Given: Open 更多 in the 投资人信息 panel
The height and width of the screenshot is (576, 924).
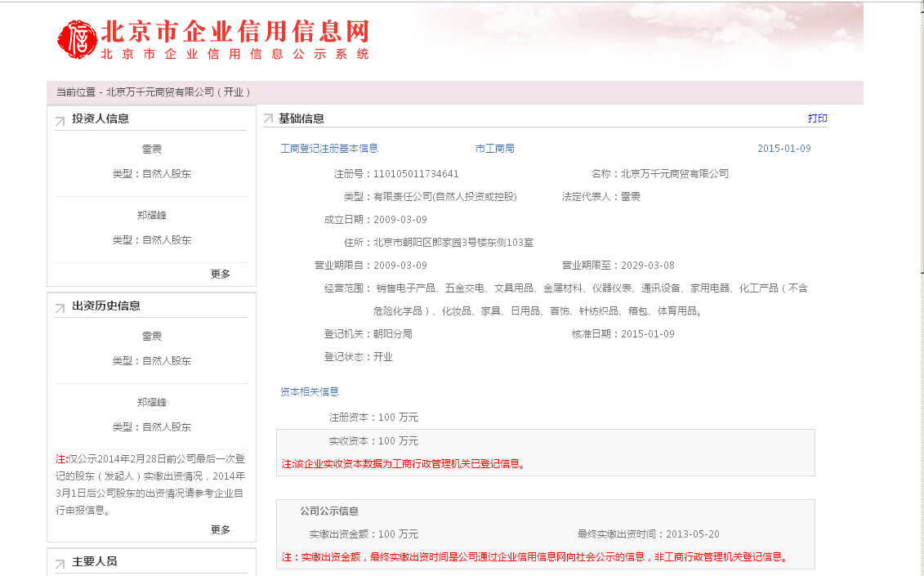Looking at the screenshot, I should click(221, 275).
